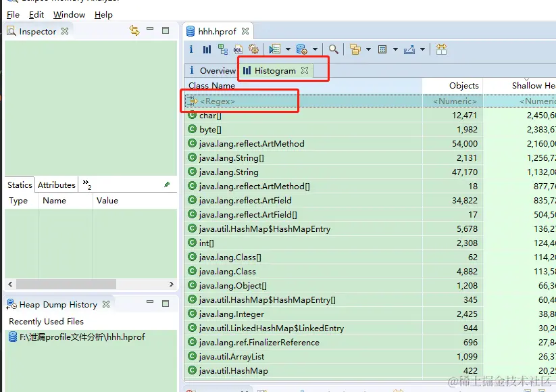Expand the Export dropdown arrow
This screenshot has width=556, height=392.
[x=422, y=49]
